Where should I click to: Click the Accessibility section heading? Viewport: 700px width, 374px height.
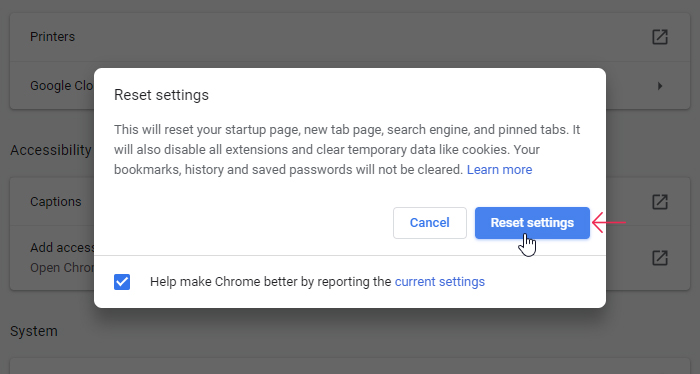(51, 150)
